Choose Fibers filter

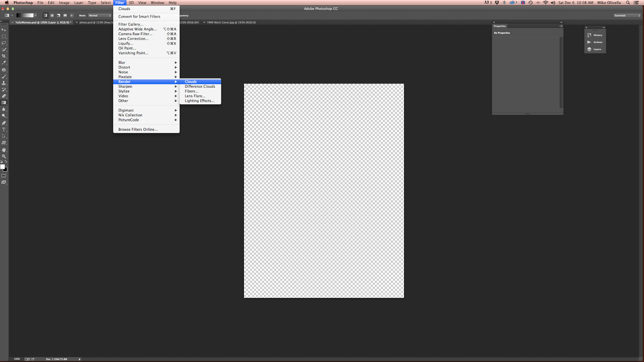(200, 91)
